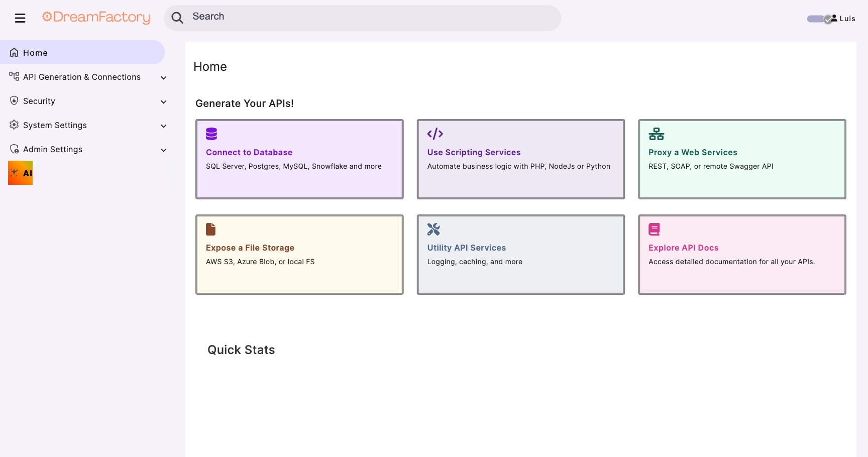Click the scripting services code icon
Image resolution: width=868 pixels, height=457 pixels.
pyautogui.click(x=435, y=134)
